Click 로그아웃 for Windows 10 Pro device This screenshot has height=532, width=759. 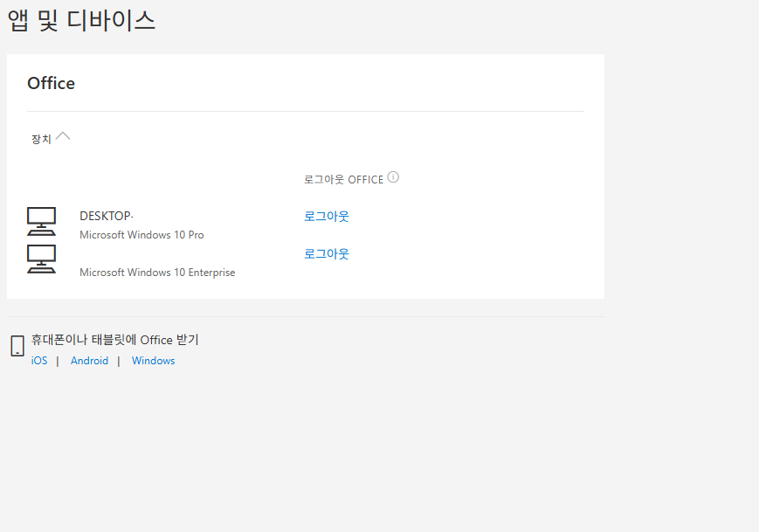pos(327,216)
